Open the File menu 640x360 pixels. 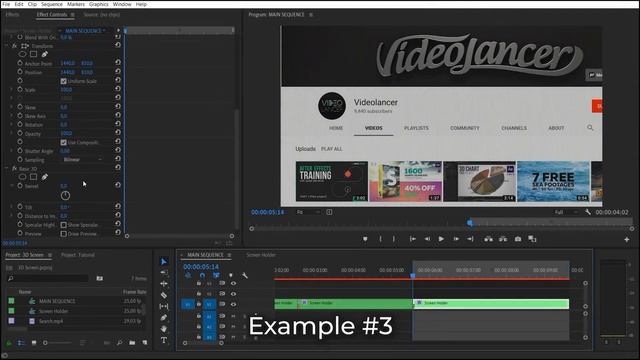(6, 4)
